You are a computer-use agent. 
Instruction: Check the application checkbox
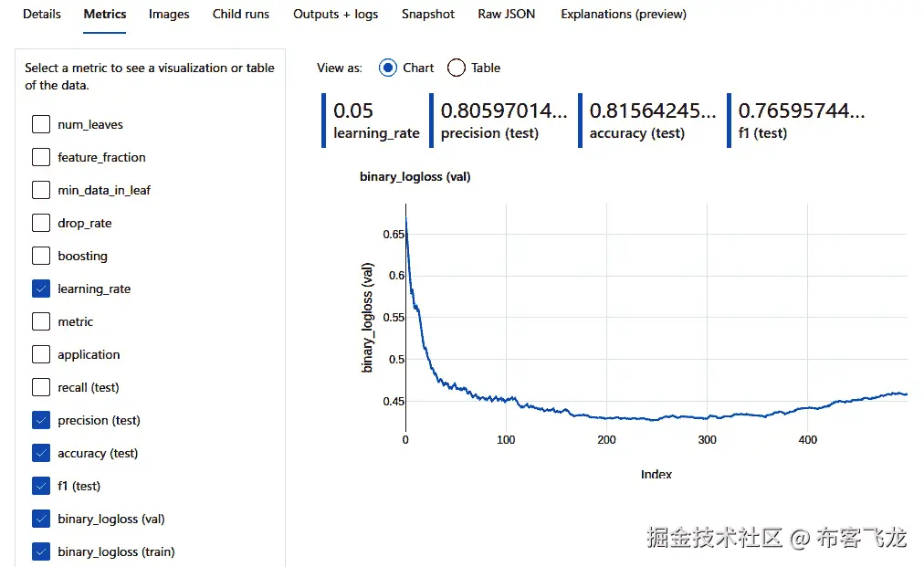click(40, 354)
